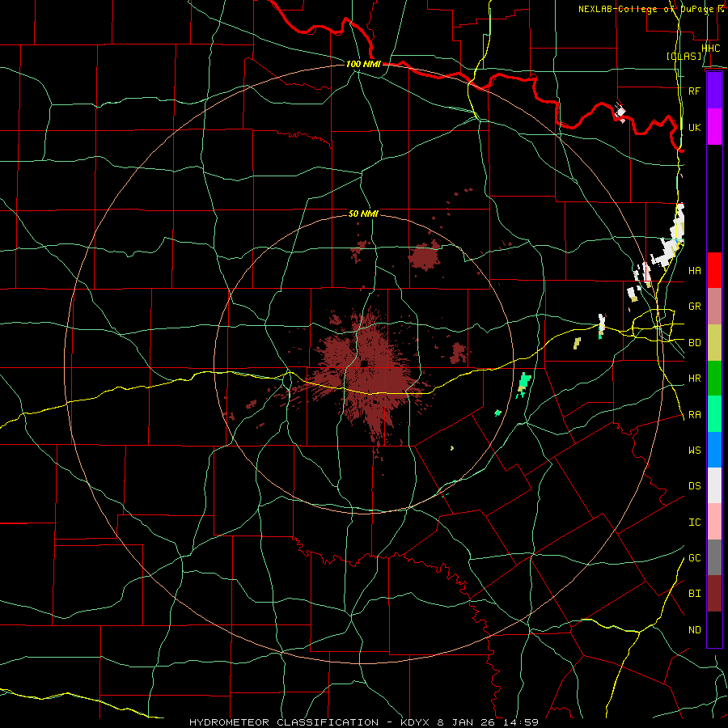Select the IC light pink legend swatch
Image resolution: width=728 pixels, height=728 pixels.
(714, 522)
